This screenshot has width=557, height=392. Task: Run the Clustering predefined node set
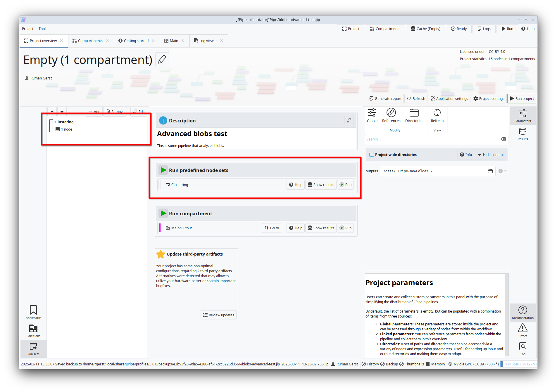tap(346, 185)
